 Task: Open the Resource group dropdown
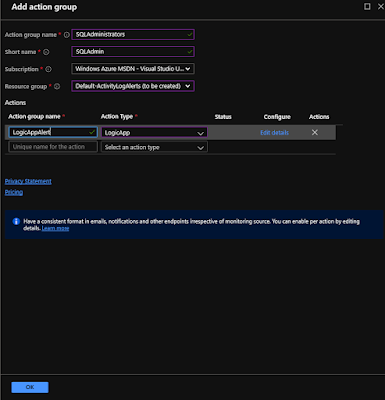[x=133, y=86]
